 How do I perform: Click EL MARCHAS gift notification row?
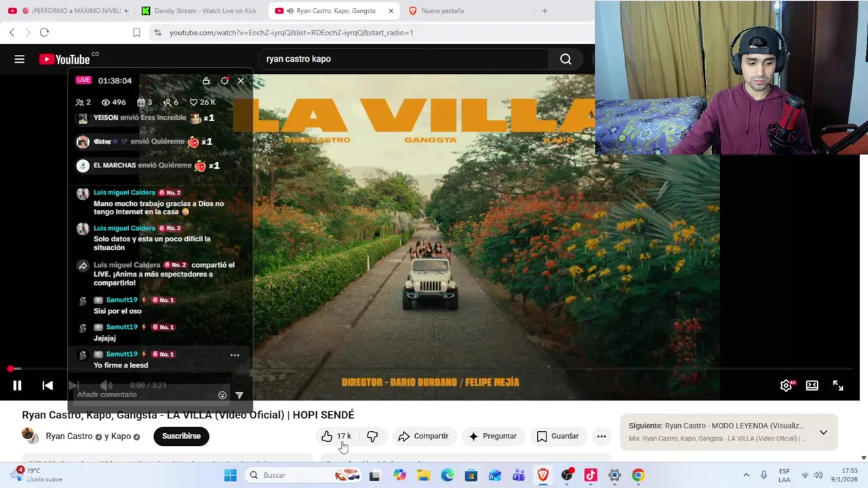pos(148,165)
